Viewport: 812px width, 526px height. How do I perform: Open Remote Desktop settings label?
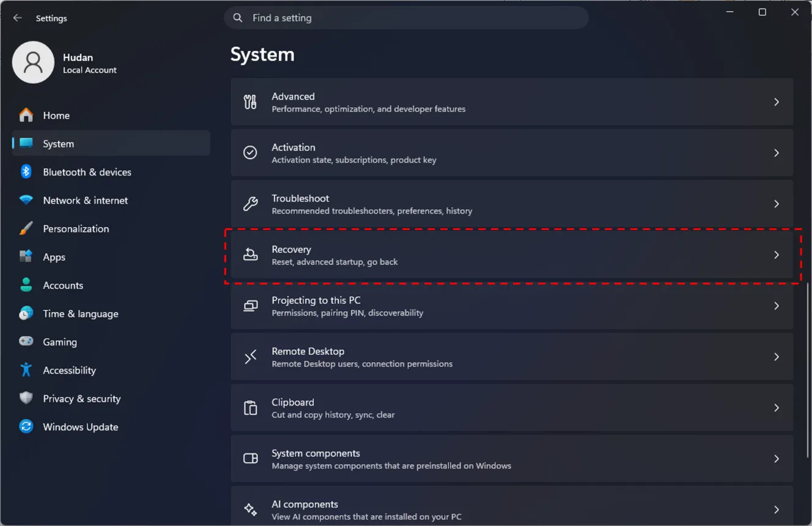pos(308,351)
